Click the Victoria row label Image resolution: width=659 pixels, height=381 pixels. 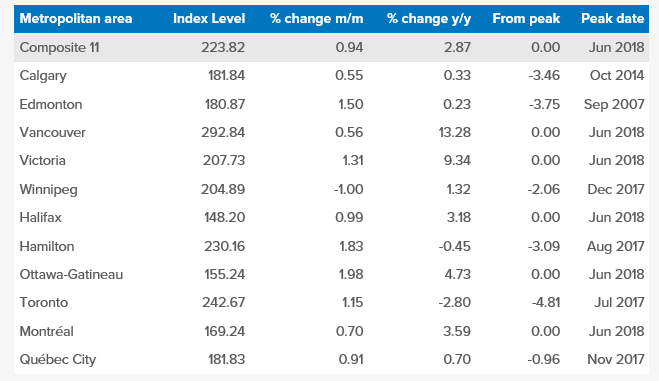42,160
